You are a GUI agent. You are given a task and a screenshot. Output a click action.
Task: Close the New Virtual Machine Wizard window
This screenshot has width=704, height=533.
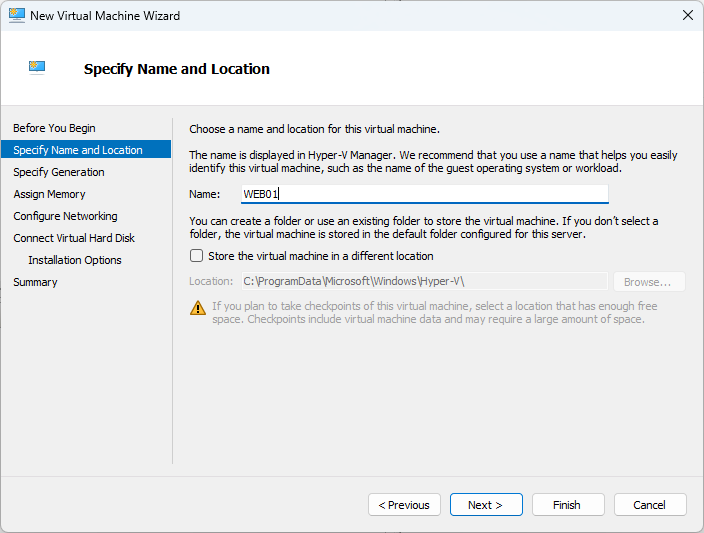687,16
